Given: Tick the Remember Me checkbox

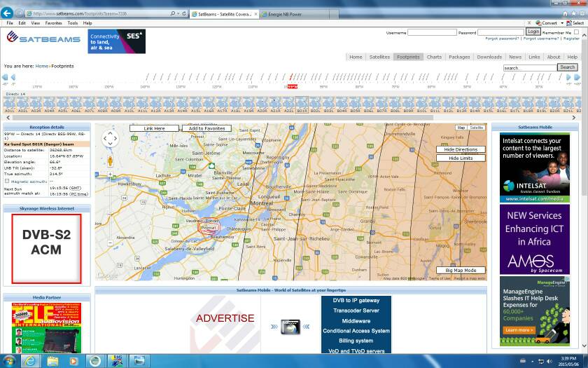Looking at the screenshot, I should tap(576, 32).
